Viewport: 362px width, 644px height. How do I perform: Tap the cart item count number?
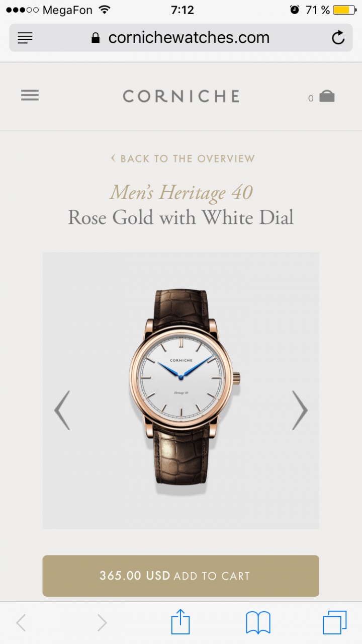(x=311, y=98)
